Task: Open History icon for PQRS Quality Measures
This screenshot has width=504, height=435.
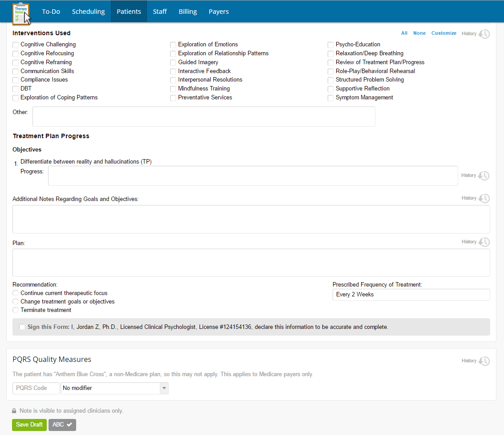Action: (x=484, y=361)
